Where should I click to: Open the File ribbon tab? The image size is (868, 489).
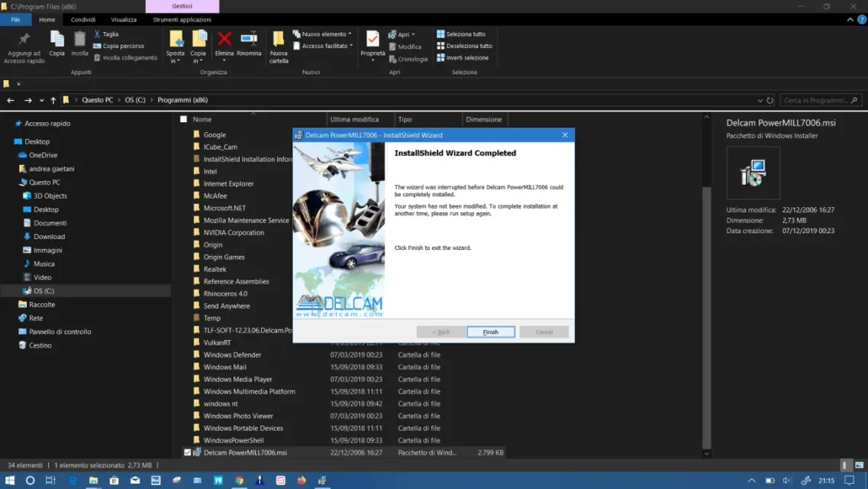15,19
